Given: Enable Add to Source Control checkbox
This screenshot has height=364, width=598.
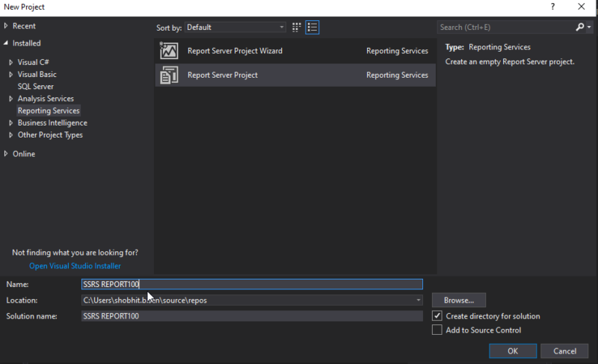Looking at the screenshot, I should point(437,330).
